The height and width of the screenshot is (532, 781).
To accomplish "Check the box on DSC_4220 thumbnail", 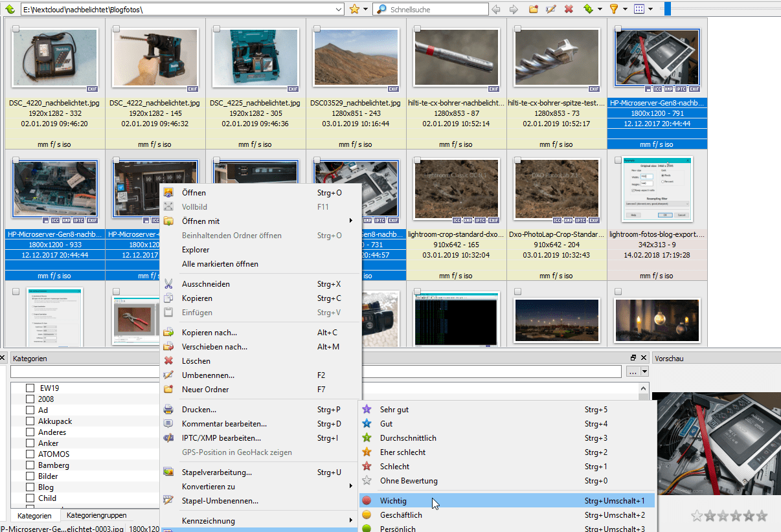I will (x=16, y=29).
